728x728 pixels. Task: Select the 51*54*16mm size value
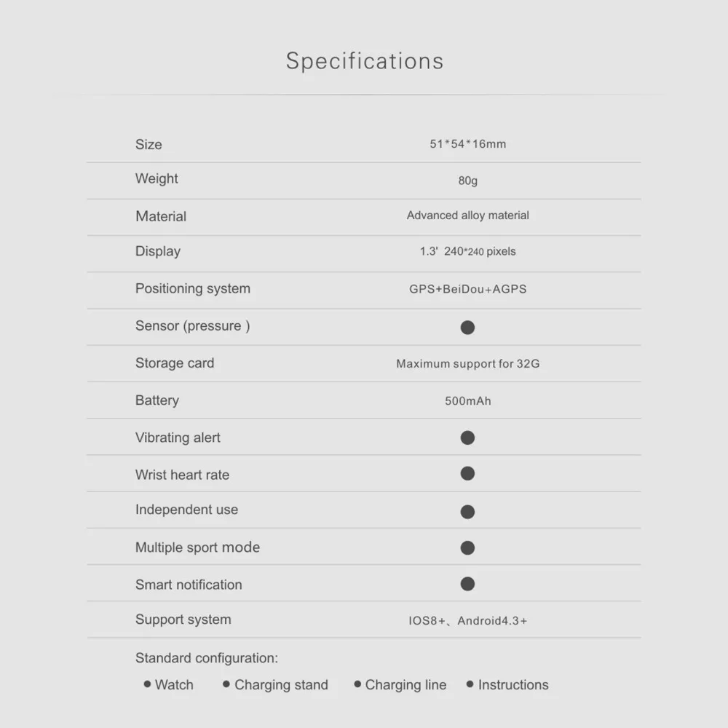pyautogui.click(x=467, y=144)
